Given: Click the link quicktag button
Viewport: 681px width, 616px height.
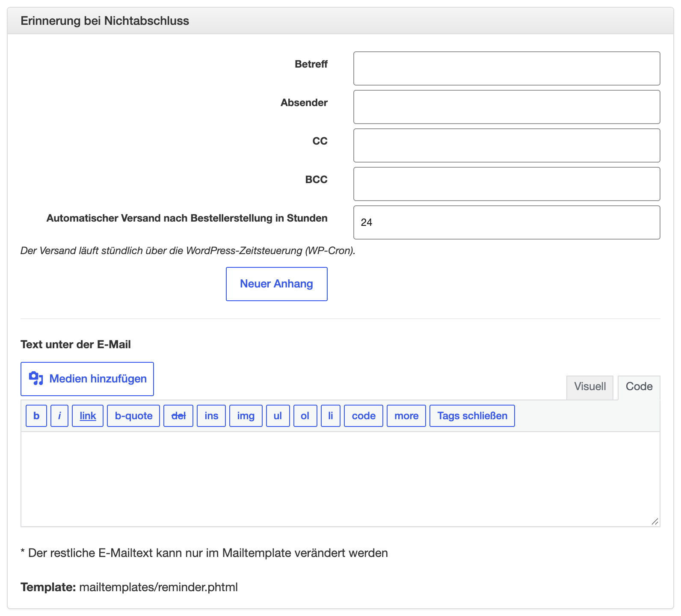Looking at the screenshot, I should click(x=88, y=416).
